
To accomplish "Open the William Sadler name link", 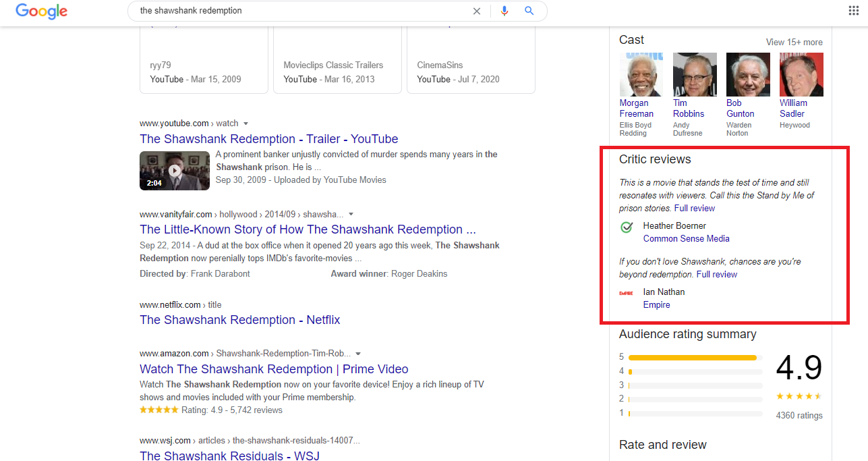I will point(793,109).
